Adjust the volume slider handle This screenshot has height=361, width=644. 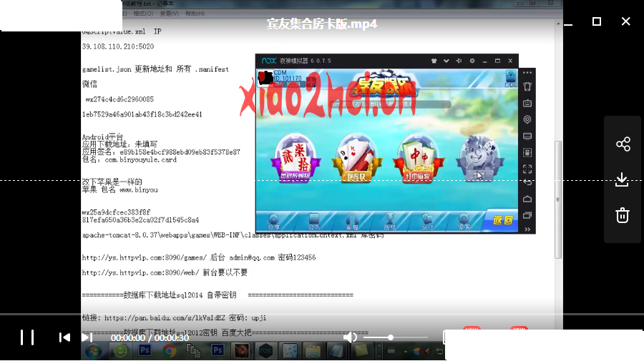click(391, 337)
